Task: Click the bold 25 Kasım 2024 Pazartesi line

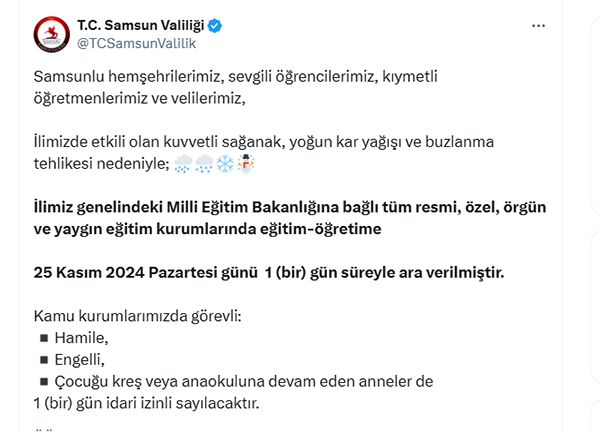Action: (x=269, y=272)
